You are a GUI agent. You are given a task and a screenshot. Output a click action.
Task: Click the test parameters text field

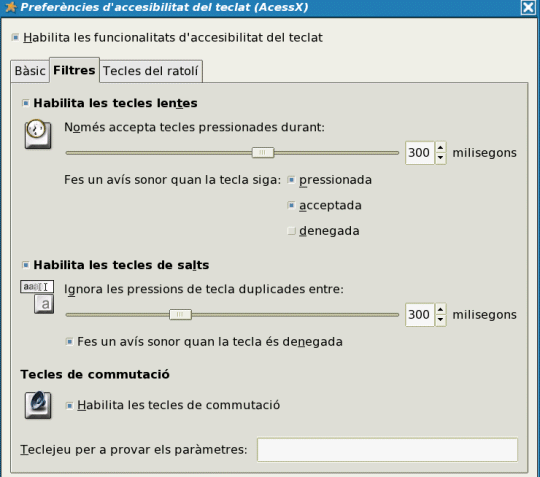tap(387, 449)
